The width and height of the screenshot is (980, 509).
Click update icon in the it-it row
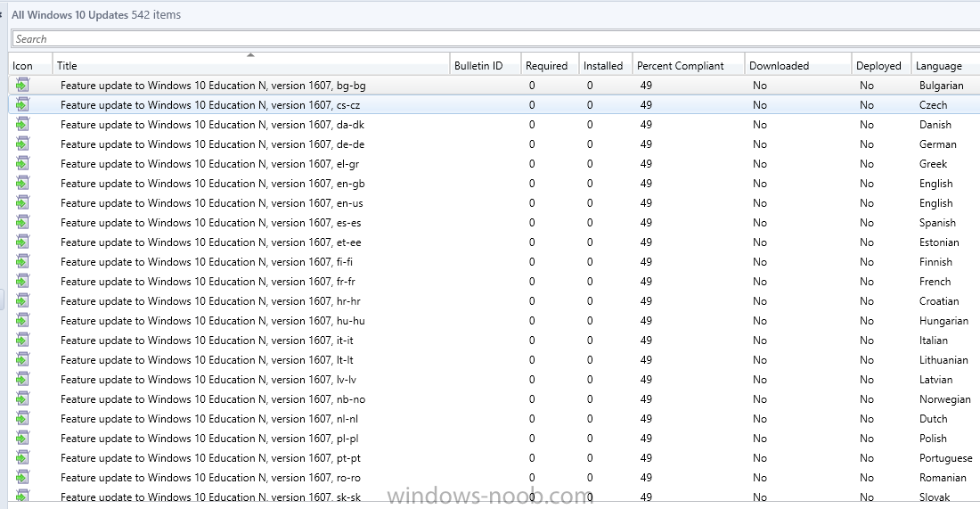click(x=22, y=340)
